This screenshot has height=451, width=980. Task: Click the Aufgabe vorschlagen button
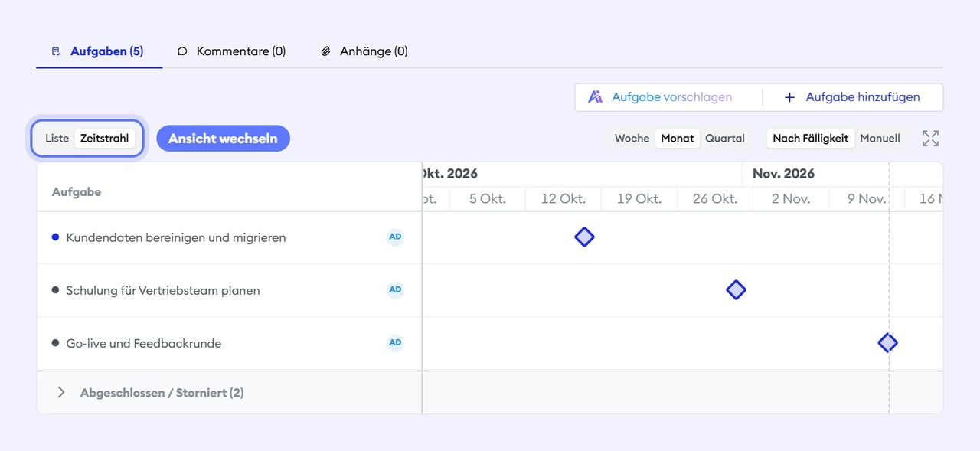coord(660,97)
